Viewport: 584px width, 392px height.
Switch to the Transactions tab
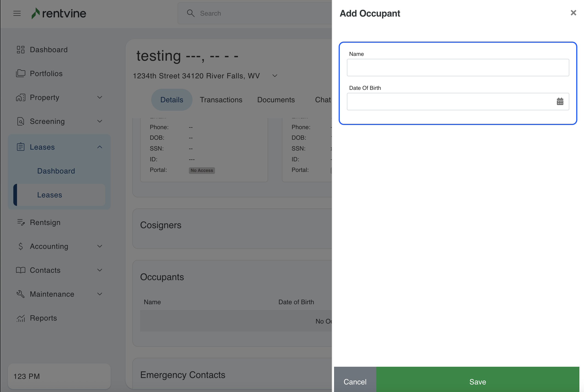point(221,100)
